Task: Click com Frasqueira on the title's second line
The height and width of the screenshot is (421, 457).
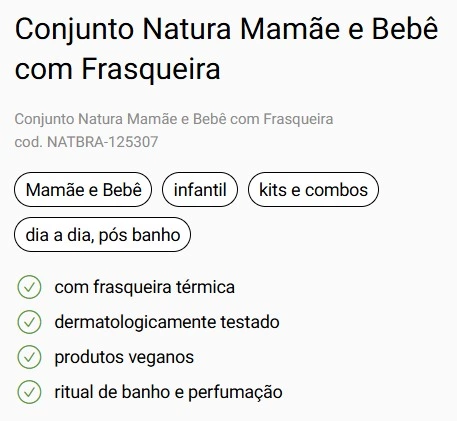Action: coord(117,69)
